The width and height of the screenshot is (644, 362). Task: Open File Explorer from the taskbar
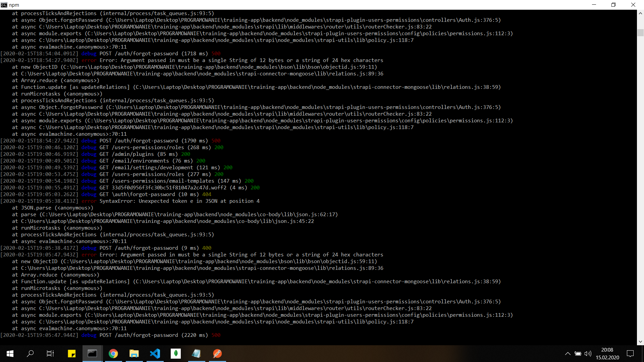coord(134,354)
